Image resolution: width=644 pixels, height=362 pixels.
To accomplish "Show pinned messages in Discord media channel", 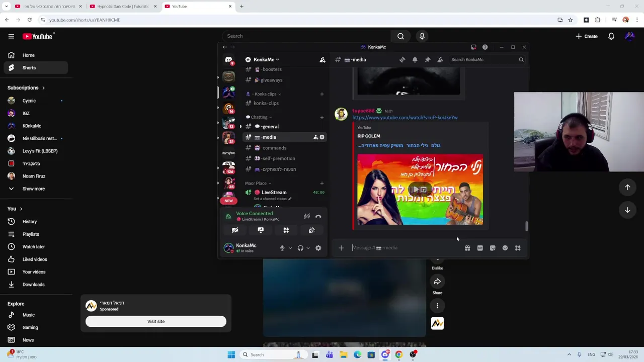I will pos(427,59).
